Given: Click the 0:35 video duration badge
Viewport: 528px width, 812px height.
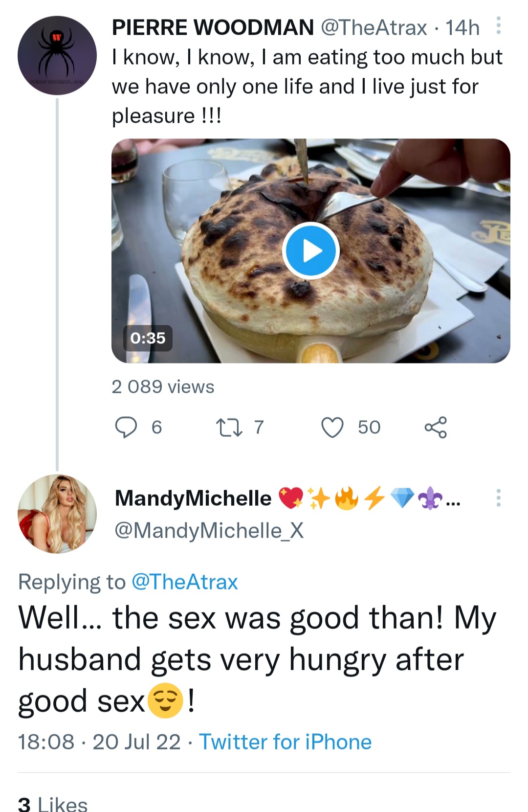Looking at the screenshot, I should pos(148,338).
